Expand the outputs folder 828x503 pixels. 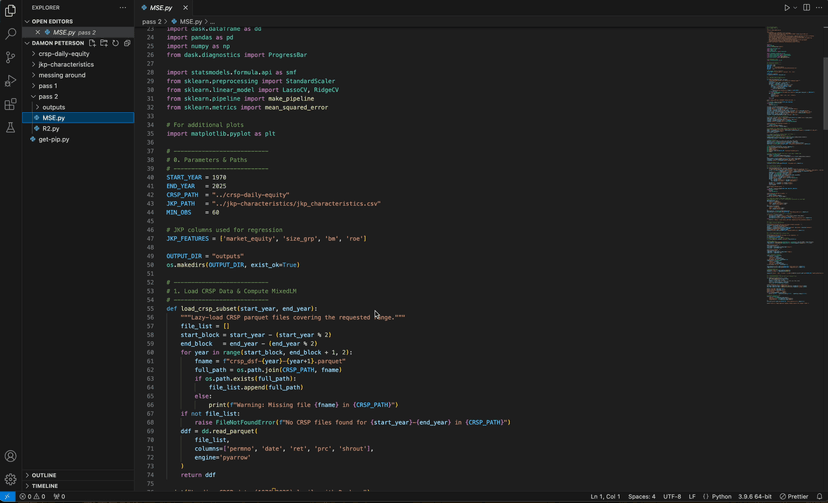pyautogui.click(x=78, y=107)
